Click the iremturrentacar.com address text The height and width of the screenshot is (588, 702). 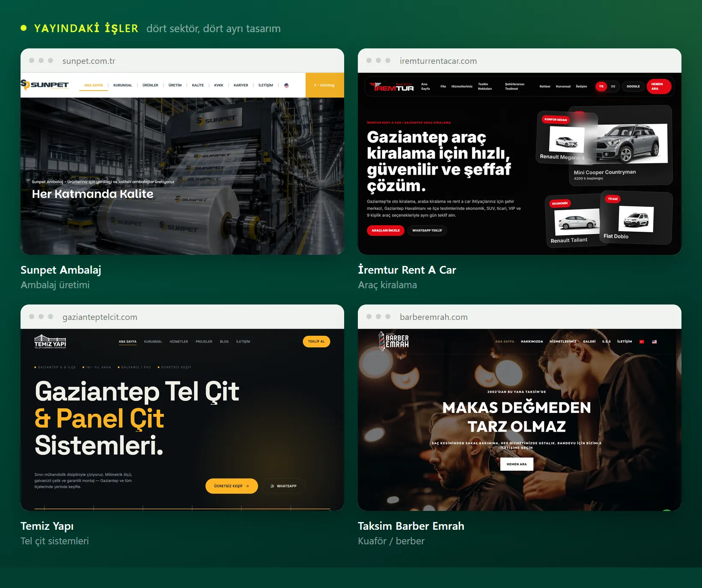(x=438, y=61)
